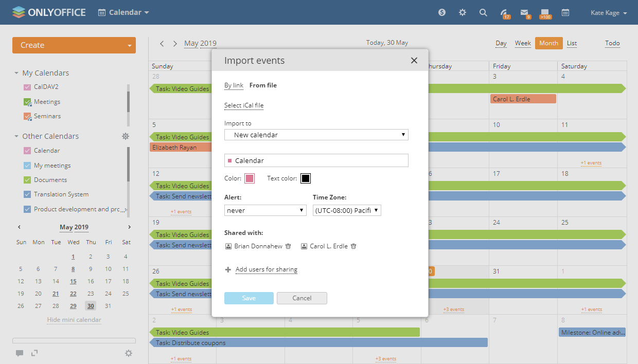Toggle the Translation System calendar checkbox

[x=28, y=194]
